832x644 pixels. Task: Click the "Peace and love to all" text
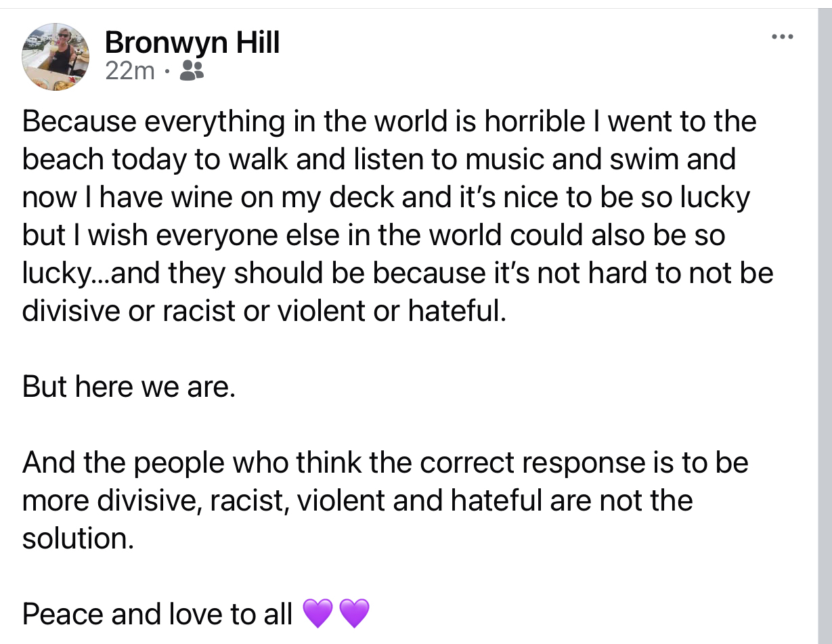[x=157, y=614]
